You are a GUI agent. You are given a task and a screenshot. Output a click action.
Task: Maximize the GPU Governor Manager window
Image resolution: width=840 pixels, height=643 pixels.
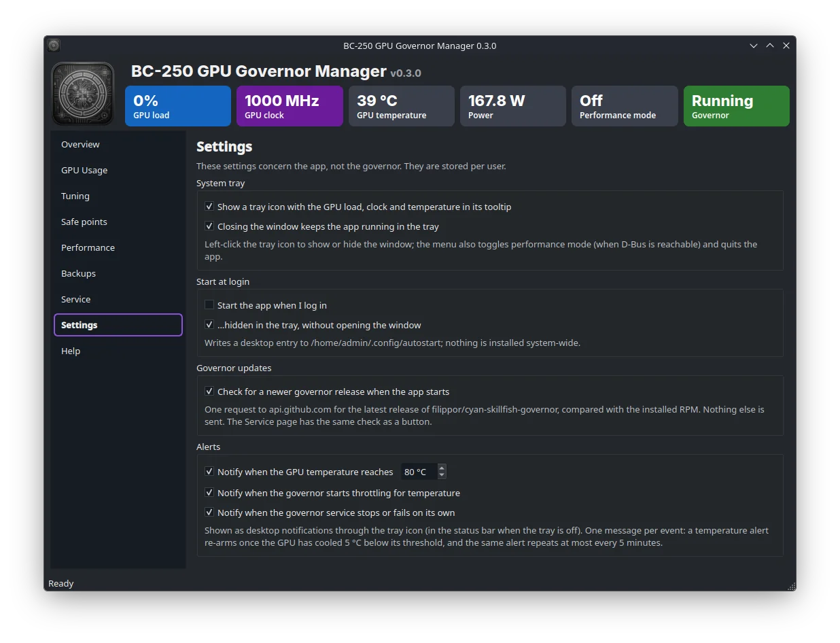(770, 46)
